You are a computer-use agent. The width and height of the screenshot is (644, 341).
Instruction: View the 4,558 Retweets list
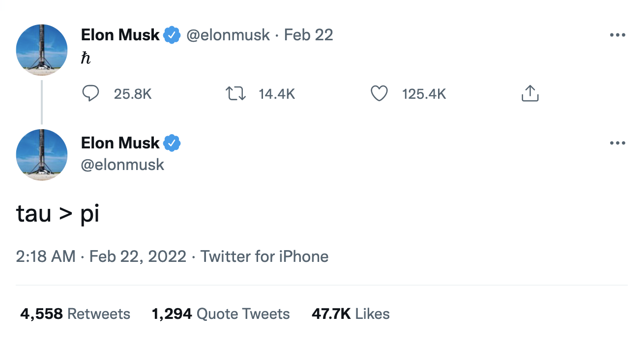tap(75, 313)
